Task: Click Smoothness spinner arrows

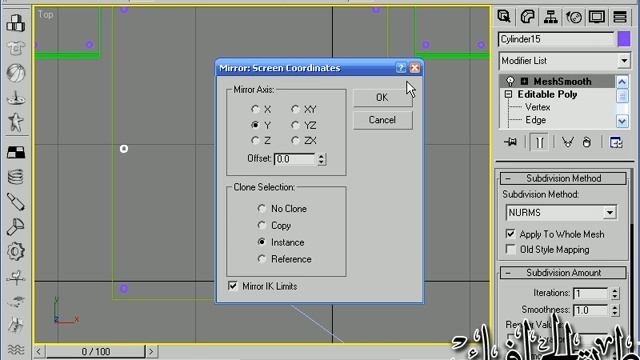Action: pyautogui.click(x=615, y=310)
